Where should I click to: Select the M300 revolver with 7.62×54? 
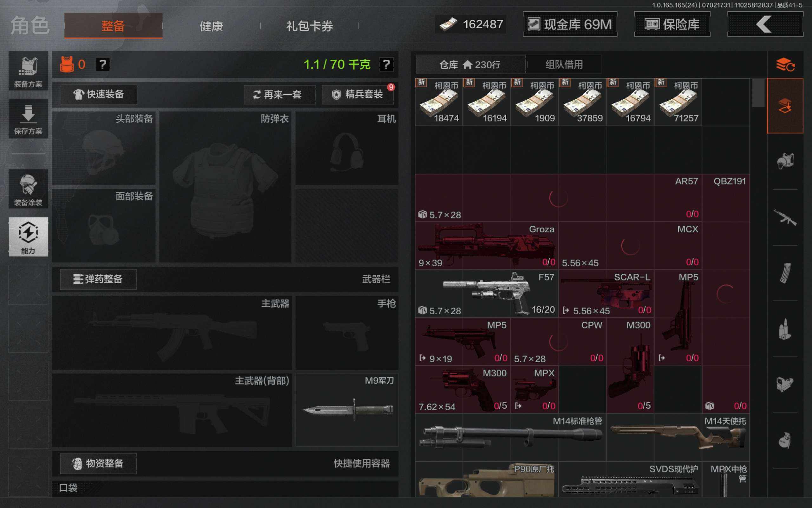click(x=463, y=389)
